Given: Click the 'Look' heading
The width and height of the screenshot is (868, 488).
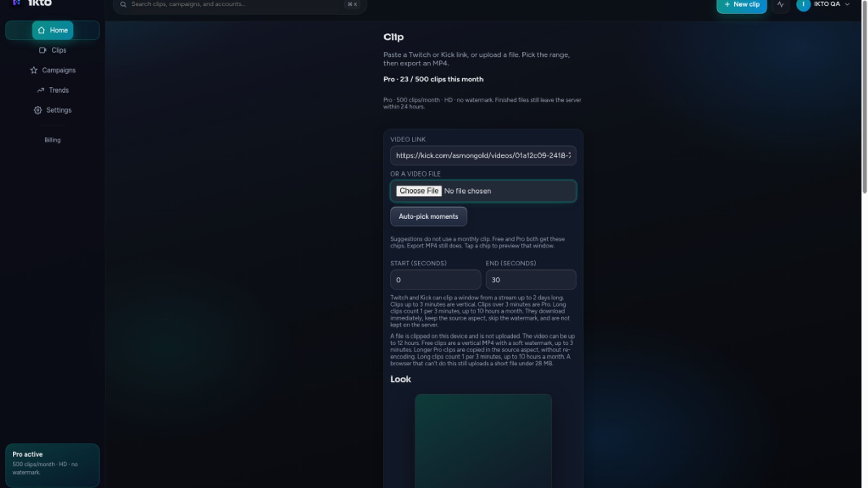Looking at the screenshot, I should point(400,379).
